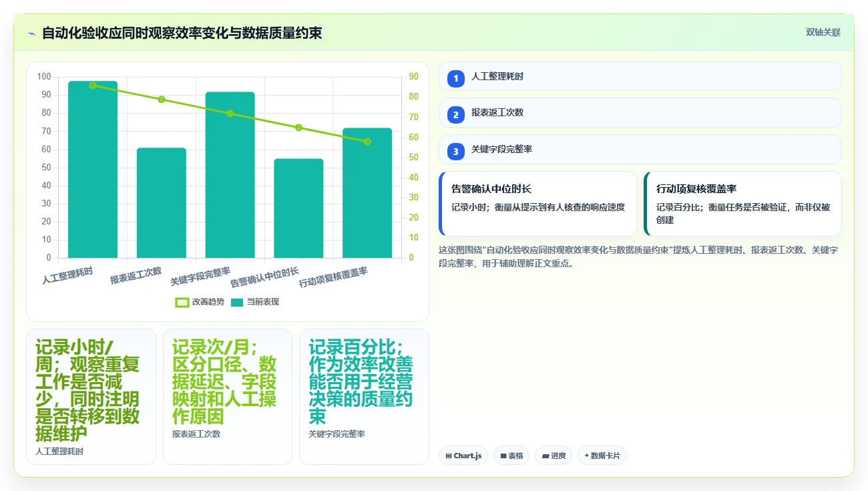Click the 告警确认中位时长 x-axis label
Viewport: 868px width, 491px height.
coord(265,277)
